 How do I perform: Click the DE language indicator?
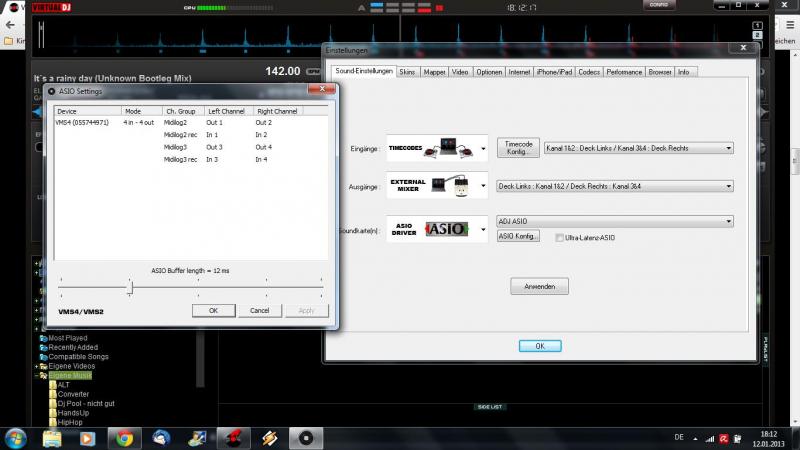[x=679, y=437]
